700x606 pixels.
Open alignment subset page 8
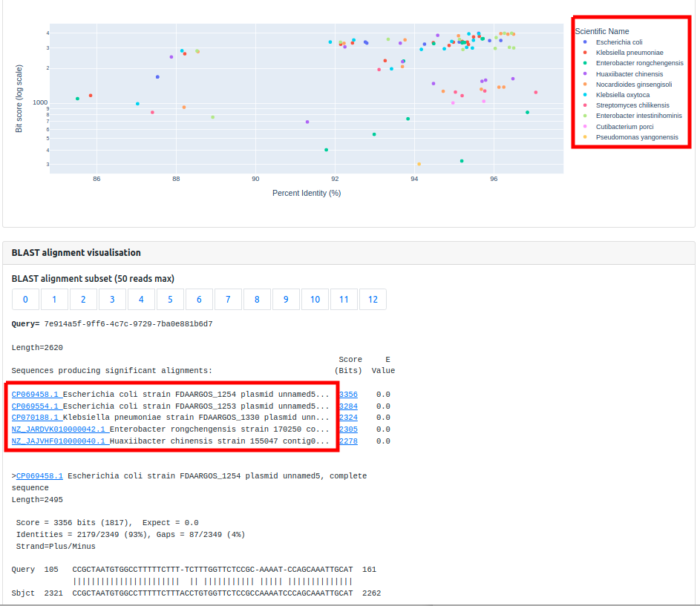click(x=257, y=300)
